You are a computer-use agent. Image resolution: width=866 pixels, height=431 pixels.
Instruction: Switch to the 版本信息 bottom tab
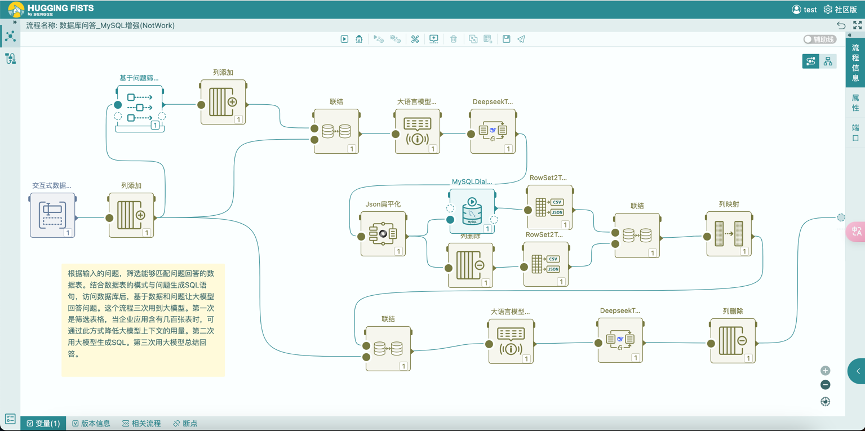click(x=91, y=423)
